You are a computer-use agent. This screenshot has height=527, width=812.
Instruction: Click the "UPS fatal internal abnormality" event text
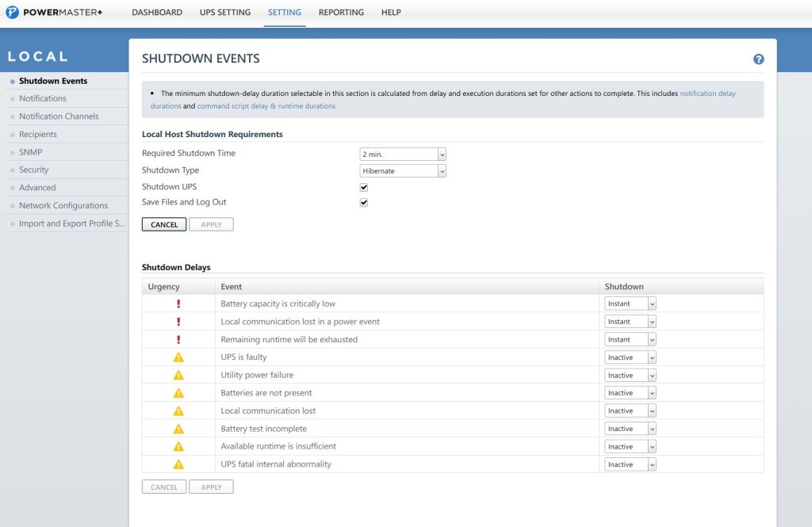[276, 464]
